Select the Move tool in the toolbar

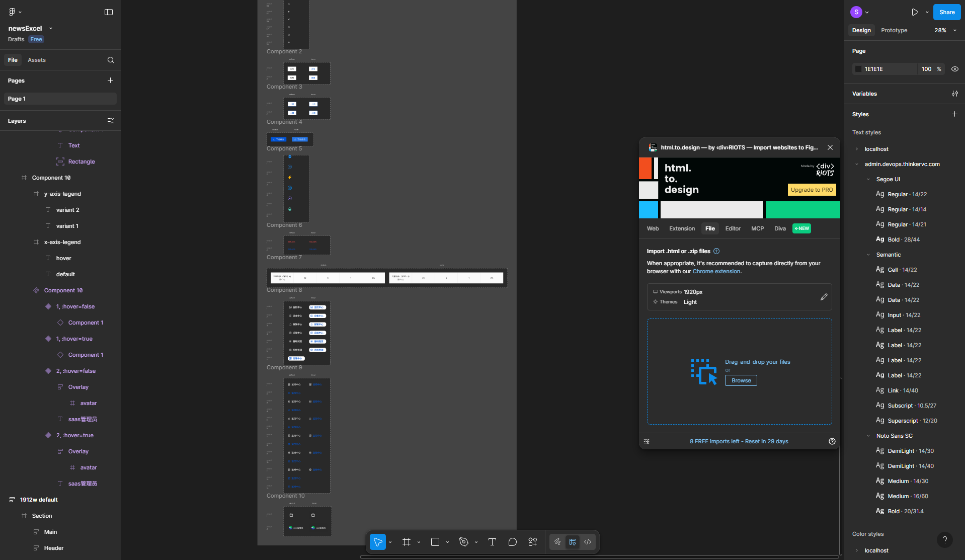[378, 542]
